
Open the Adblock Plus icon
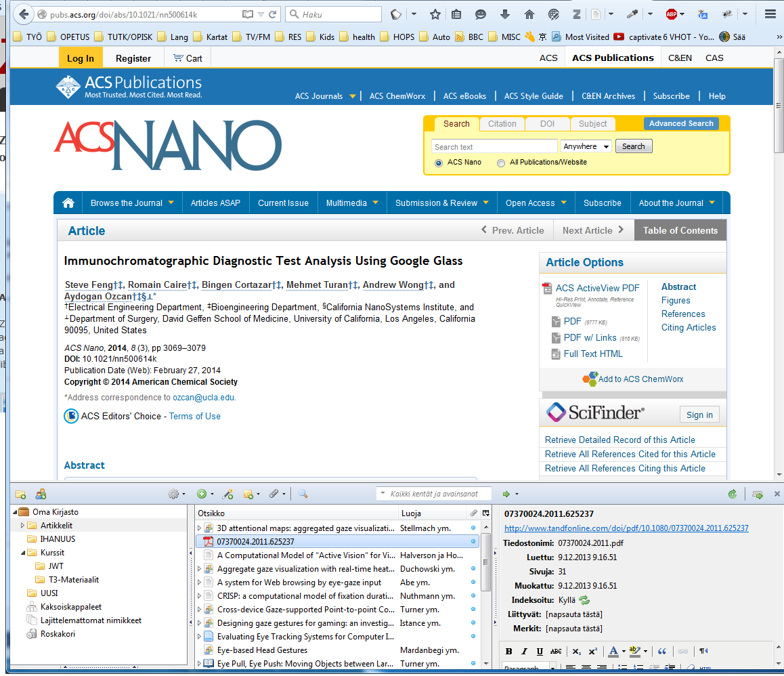672,14
